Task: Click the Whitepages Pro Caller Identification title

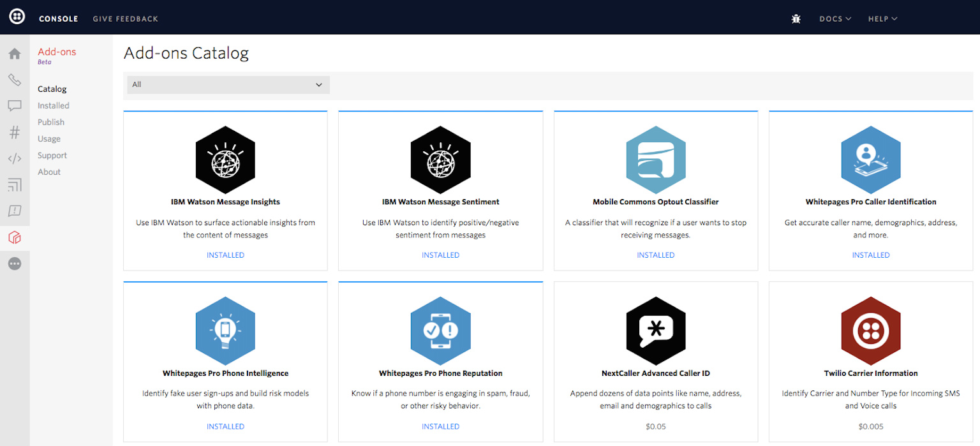Action: [871, 202]
